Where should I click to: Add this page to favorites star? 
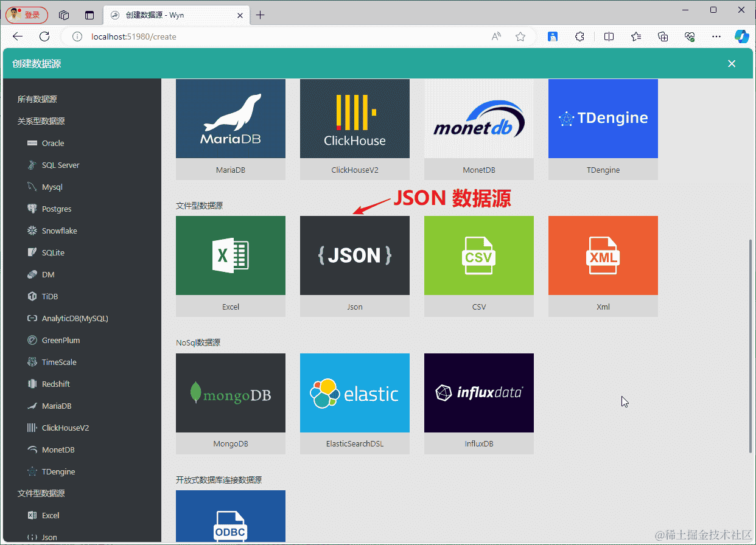pos(520,36)
